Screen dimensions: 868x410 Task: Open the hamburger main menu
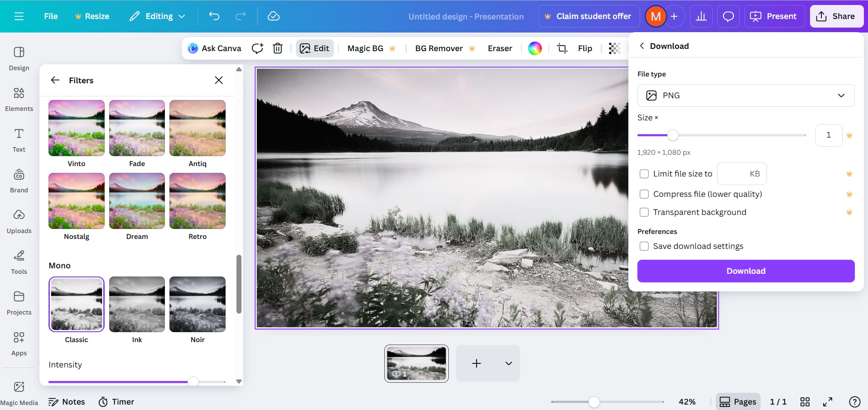click(x=19, y=16)
